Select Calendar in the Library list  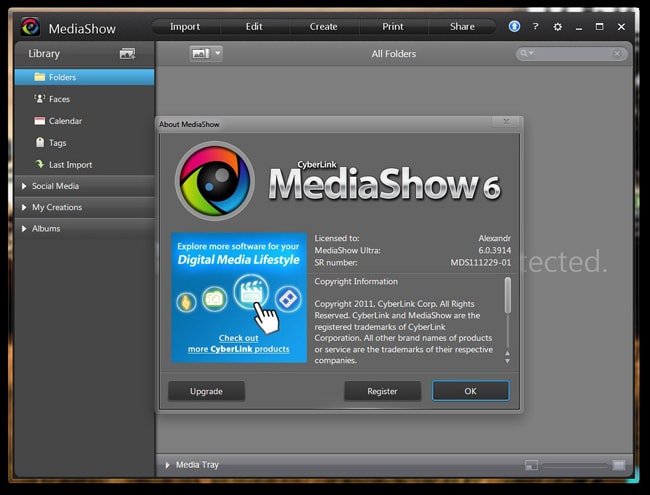(x=84, y=121)
